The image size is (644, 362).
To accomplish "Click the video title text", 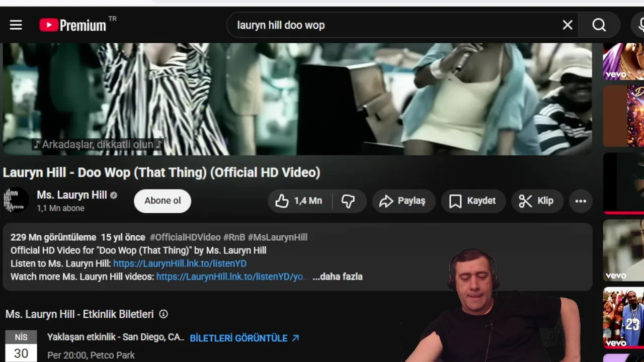I will [x=162, y=172].
